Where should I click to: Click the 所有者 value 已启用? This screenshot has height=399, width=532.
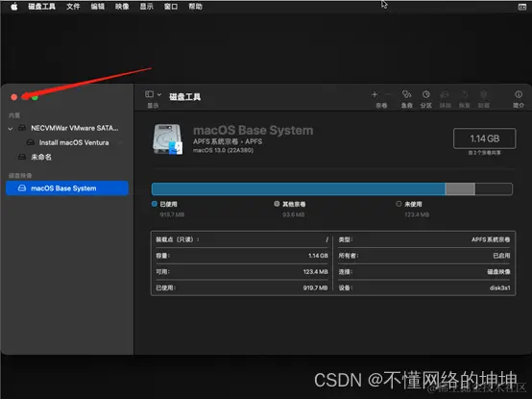(501, 256)
